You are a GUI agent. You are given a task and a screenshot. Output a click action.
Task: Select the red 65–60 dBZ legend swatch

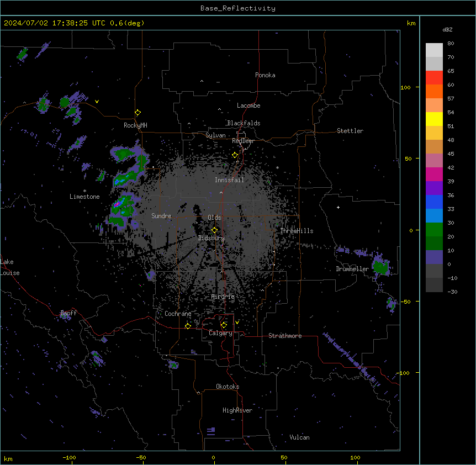(x=434, y=77)
